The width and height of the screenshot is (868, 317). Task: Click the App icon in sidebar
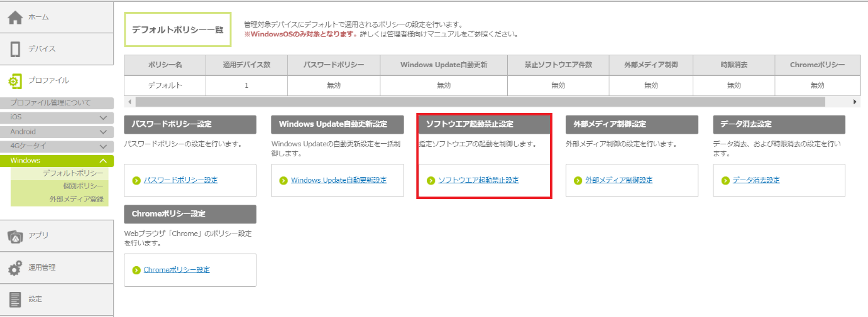coord(15,236)
